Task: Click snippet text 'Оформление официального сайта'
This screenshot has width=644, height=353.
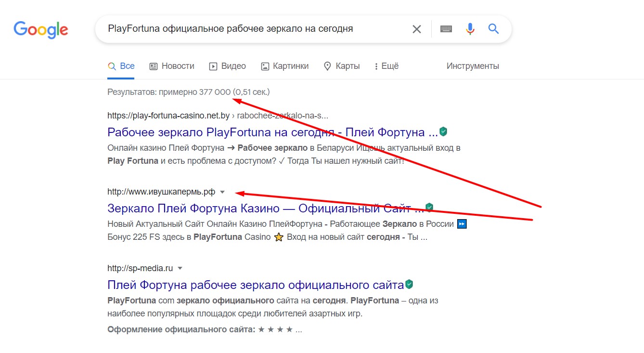Action: pos(181,330)
